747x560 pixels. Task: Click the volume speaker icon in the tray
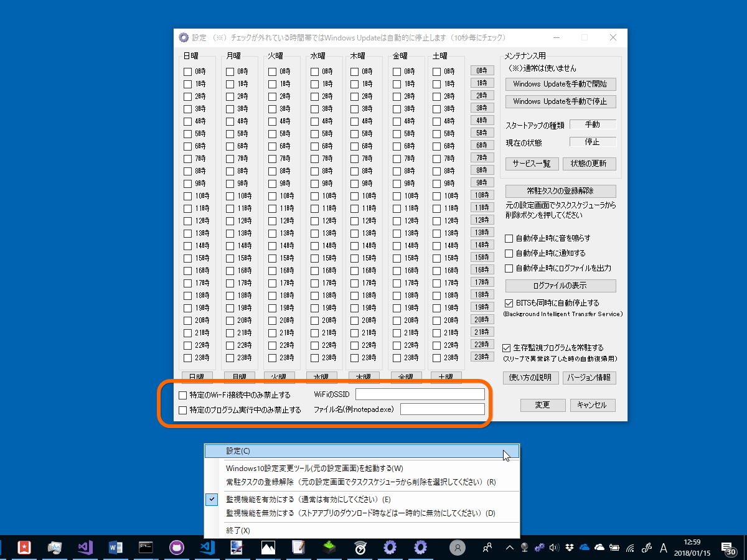point(553,548)
